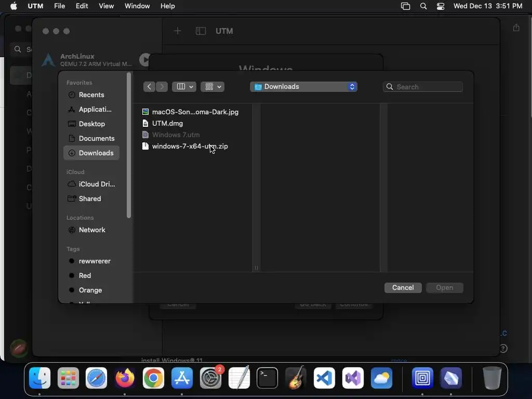Open the grouping options dropdown
The image size is (532, 399).
click(x=212, y=87)
